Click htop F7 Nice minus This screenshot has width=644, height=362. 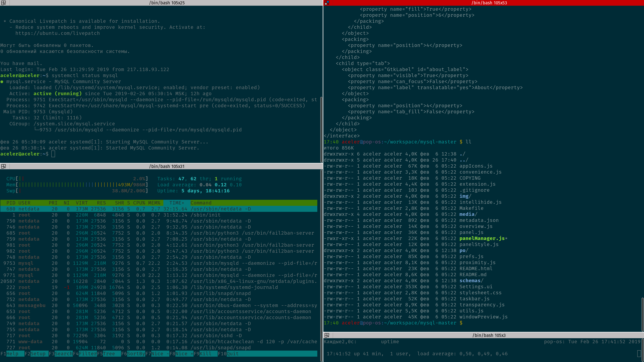tap(157, 354)
